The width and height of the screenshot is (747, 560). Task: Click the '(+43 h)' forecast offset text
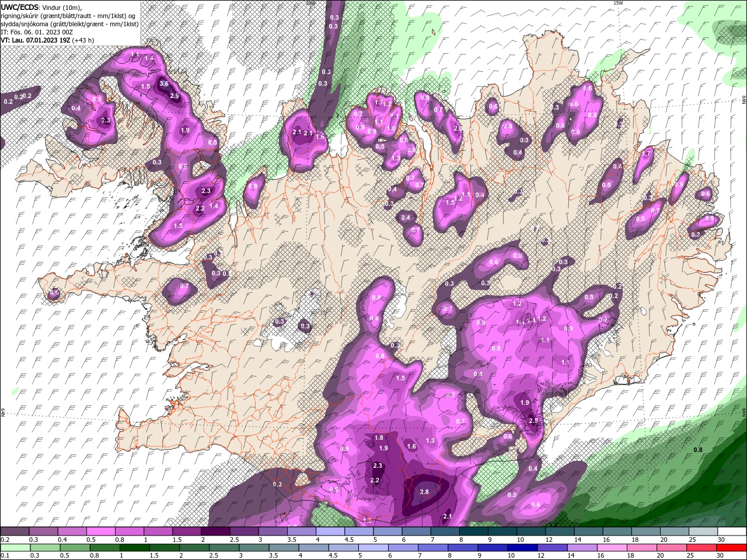click(x=83, y=40)
